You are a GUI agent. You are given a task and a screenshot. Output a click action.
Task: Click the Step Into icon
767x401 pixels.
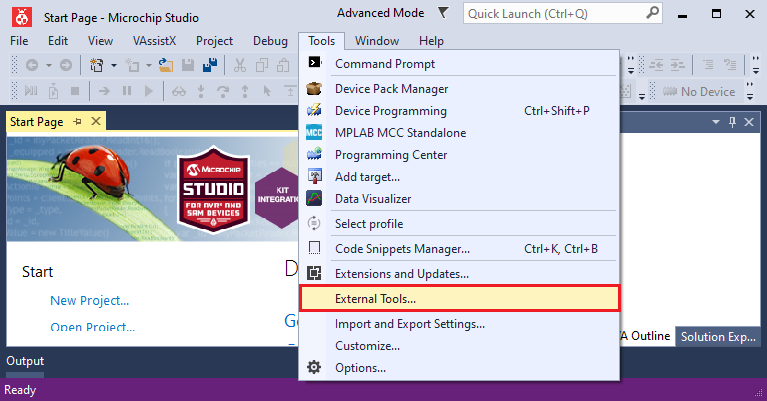point(201,91)
